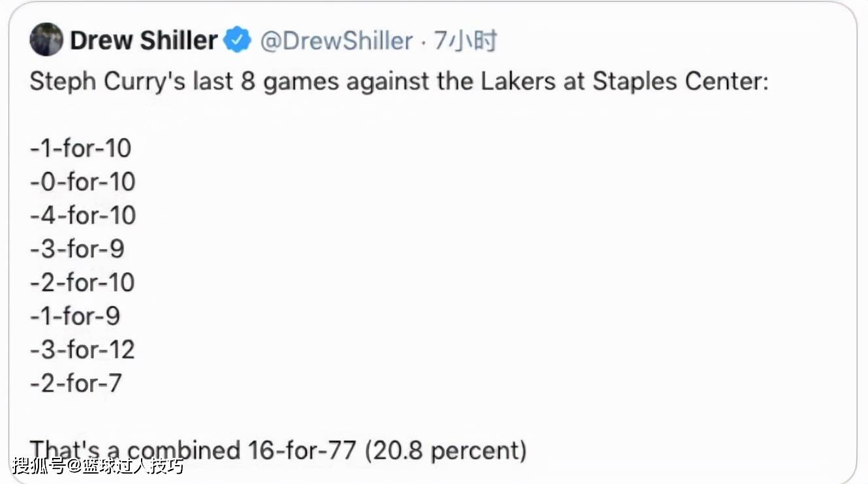
Task: Open the Drew Shiller display name
Action: [144, 40]
